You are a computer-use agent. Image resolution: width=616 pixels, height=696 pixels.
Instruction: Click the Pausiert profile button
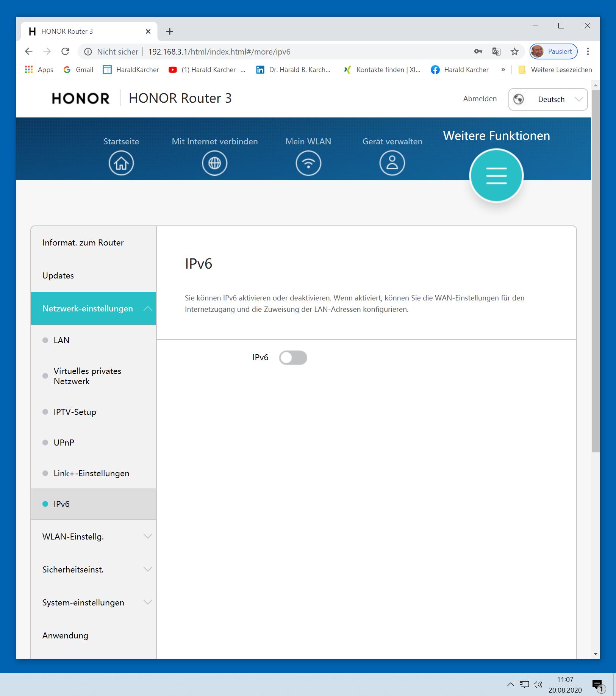click(x=553, y=52)
